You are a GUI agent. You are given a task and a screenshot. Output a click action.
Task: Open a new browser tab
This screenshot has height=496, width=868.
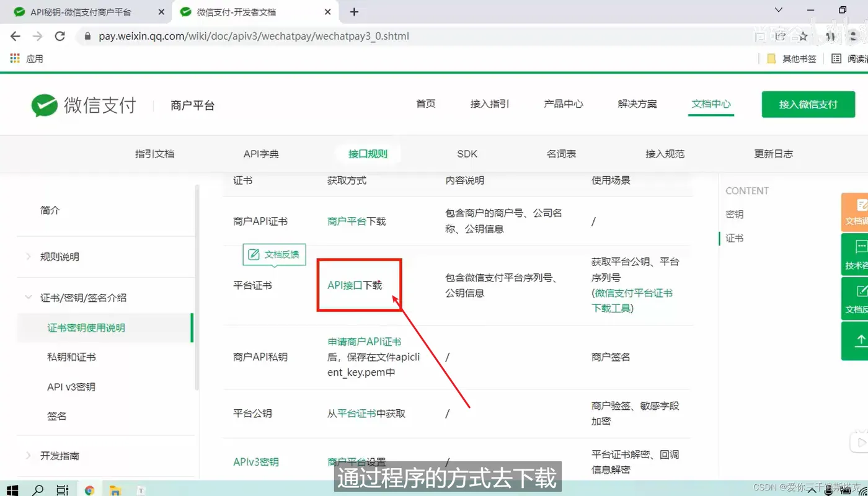[x=354, y=12]
